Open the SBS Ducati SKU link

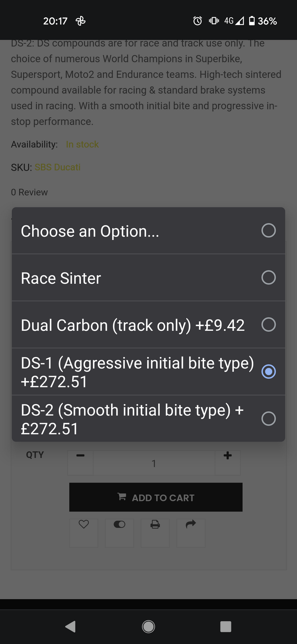[x=58, y=167]
